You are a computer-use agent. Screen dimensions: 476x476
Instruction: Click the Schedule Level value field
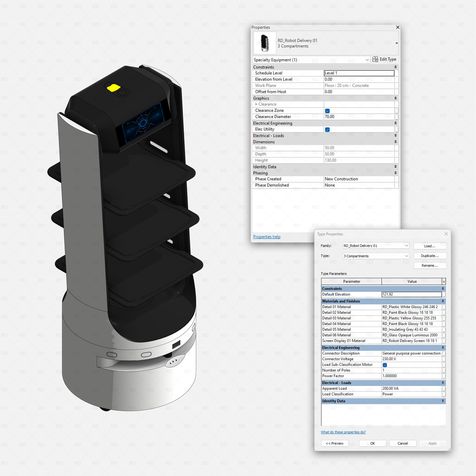click(359, 73)
